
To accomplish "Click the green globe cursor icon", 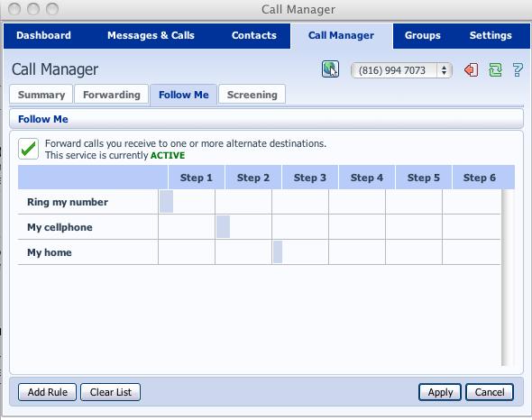I will click(x=330, y=69).
